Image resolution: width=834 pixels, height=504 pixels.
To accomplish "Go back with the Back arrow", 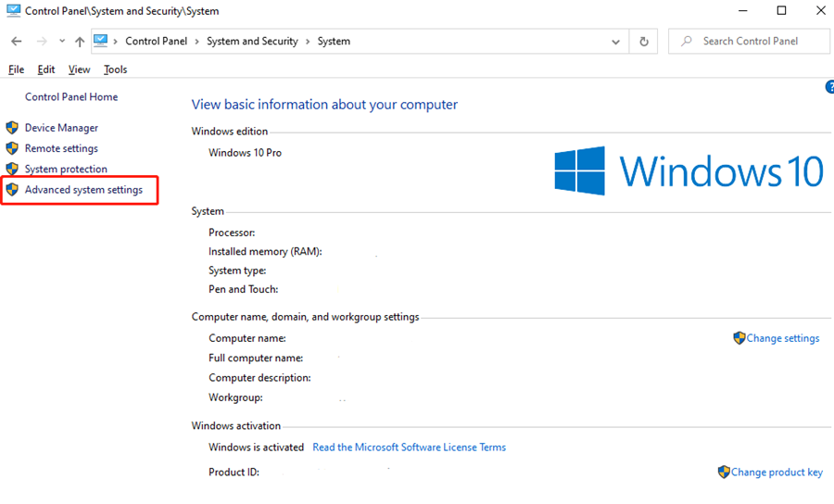I will 17,41.
